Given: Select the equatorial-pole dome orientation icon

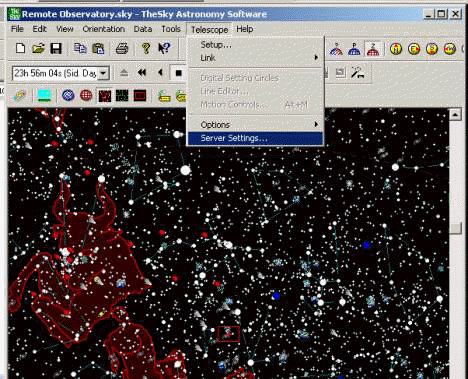Looking at the screenshot, I should pos(336,50).
